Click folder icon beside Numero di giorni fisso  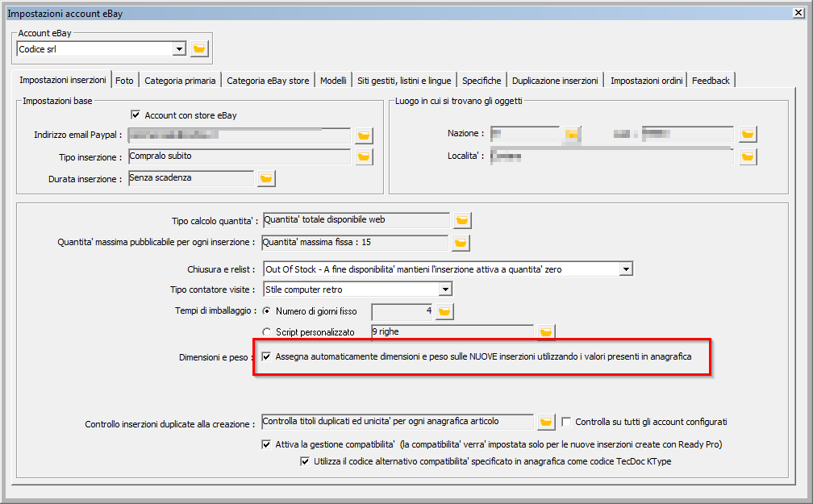point(444,311)
